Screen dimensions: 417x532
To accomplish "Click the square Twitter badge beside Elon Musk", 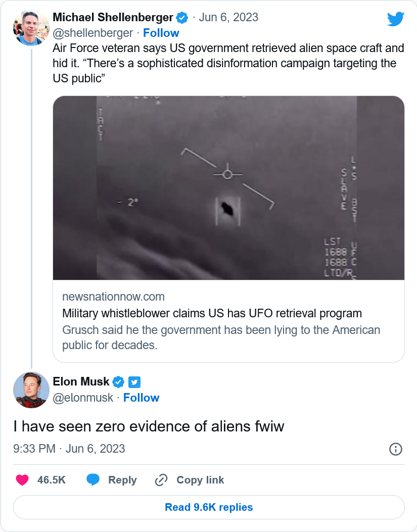I will coord(133,381).
